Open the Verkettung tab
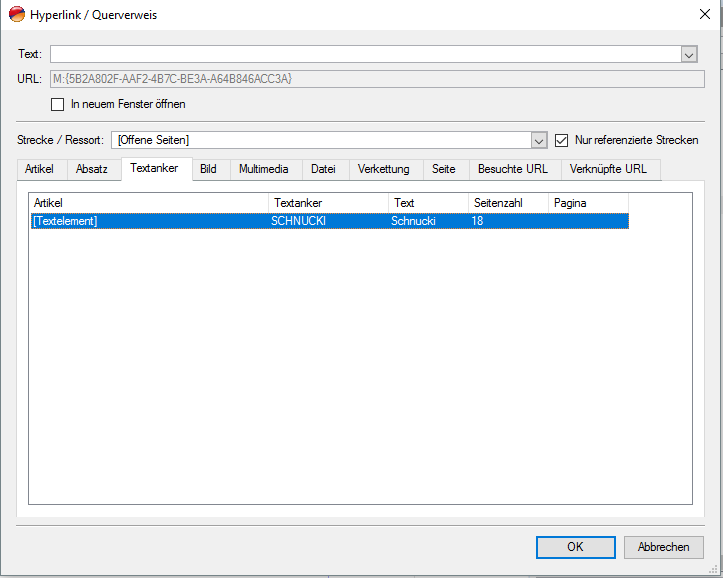723x578 pixels. pyautogui.click(x=384, y=169)
